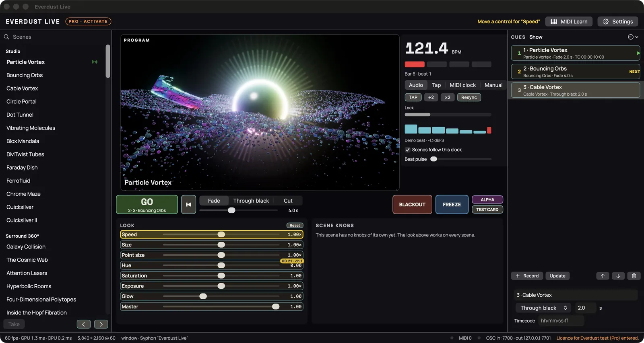Toggle the ALPHA output button
644x343 pixels.
pos(487,200)
